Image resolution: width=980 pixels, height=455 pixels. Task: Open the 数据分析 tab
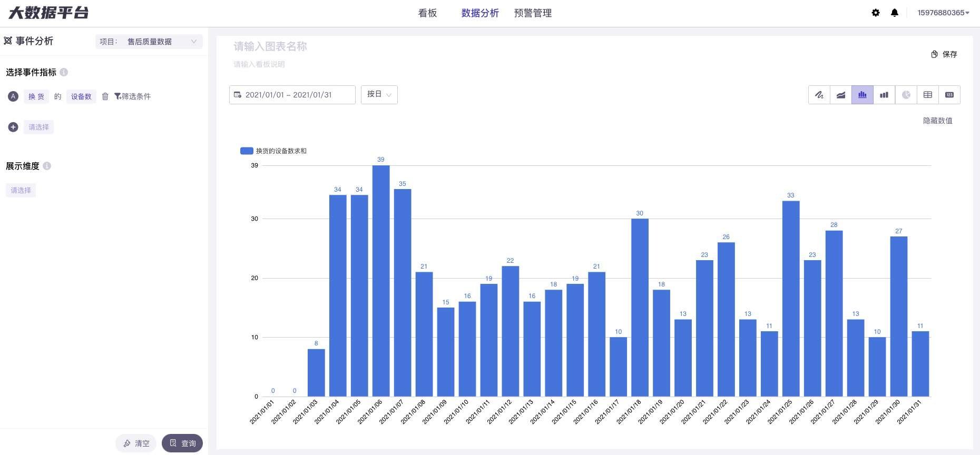[480, 13]
